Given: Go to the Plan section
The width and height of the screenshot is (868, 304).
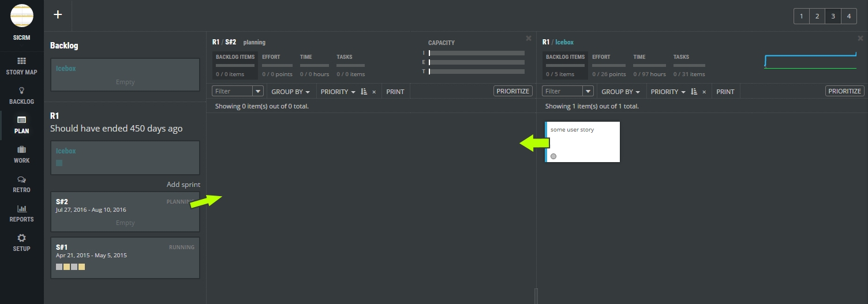Looking at the screenshot, I should 22,125.
